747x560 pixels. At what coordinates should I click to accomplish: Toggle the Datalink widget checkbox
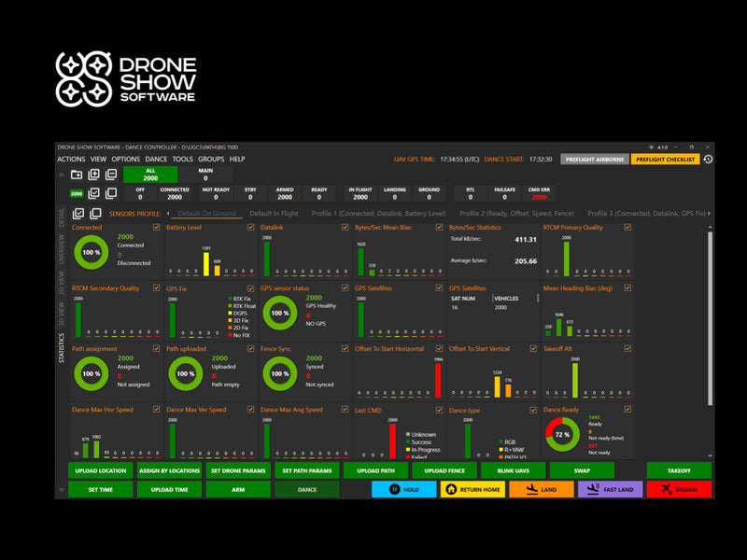click(x=345, y=228)
